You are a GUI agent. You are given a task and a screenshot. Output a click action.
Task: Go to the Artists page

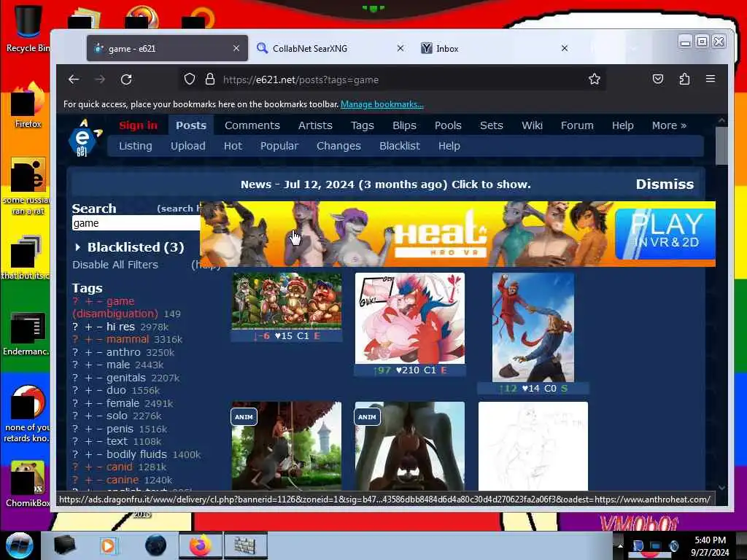(x=315, y=125)
